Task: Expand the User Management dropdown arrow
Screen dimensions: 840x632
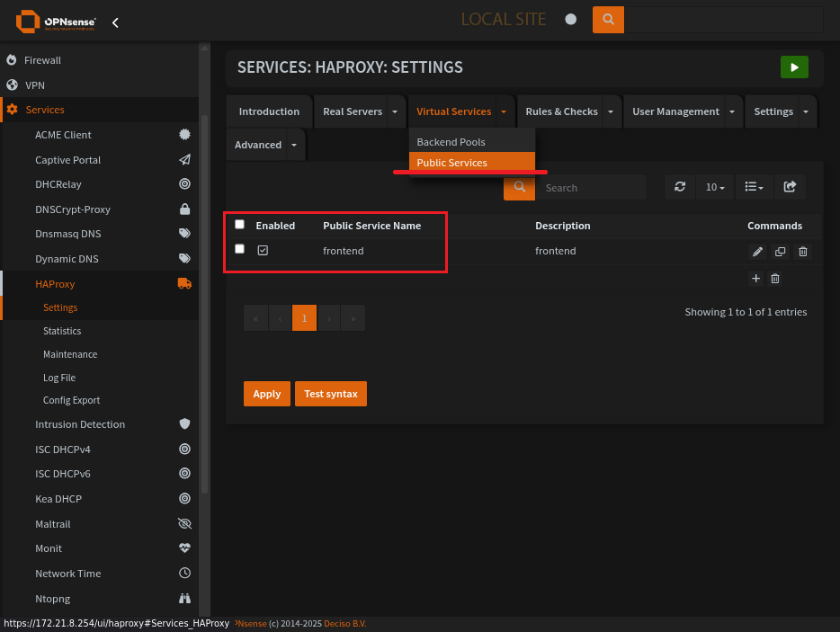Action: tap(732, 112)
